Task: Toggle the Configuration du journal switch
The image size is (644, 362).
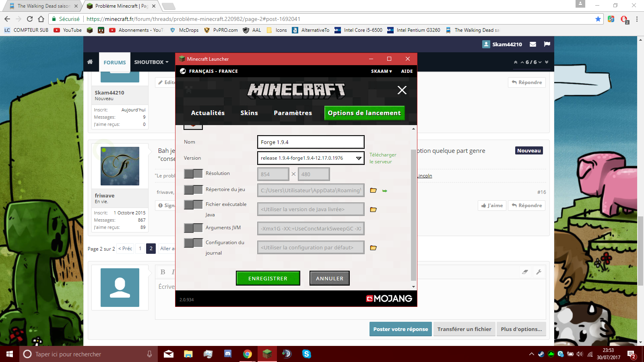Action: click(x=193, y=243)
